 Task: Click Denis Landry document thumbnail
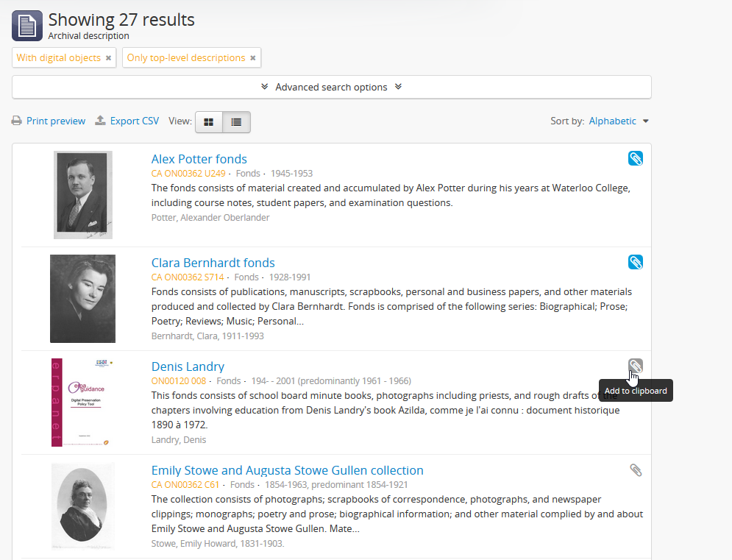82,403
